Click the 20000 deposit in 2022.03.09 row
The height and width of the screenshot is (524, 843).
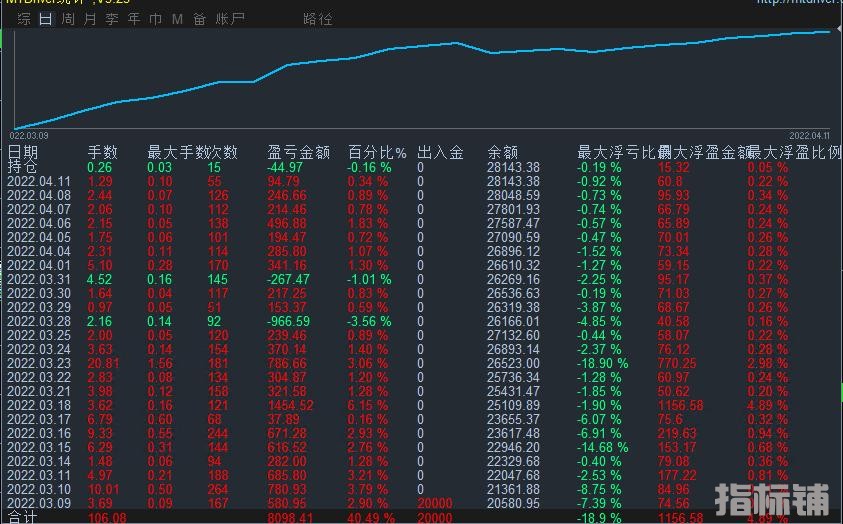[x=435, y=503]
